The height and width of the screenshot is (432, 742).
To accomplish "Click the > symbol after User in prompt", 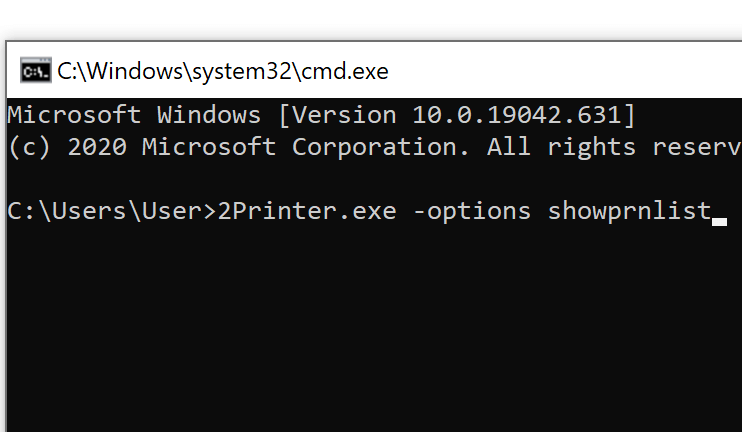I will click(x=209, y=212).
